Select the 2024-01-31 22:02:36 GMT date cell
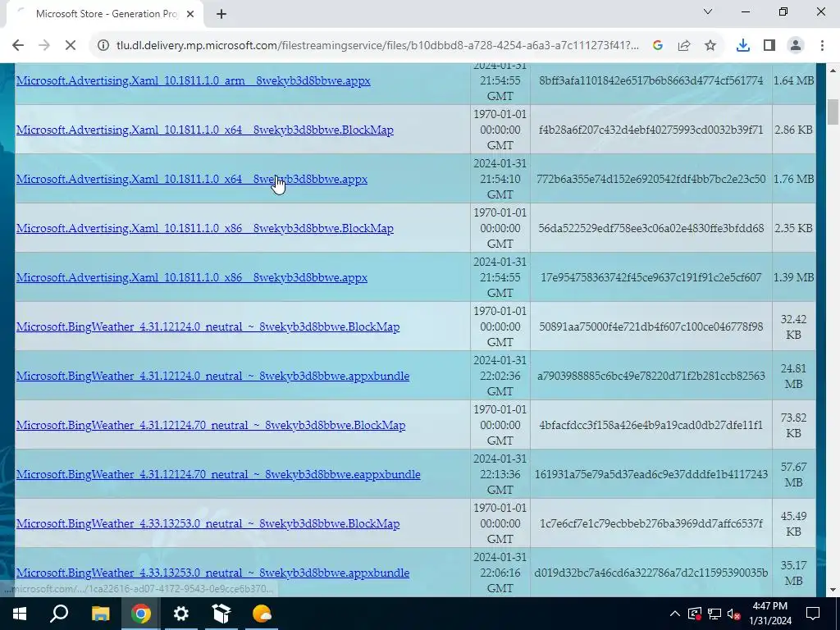840x630 pixels. [500, 376]
